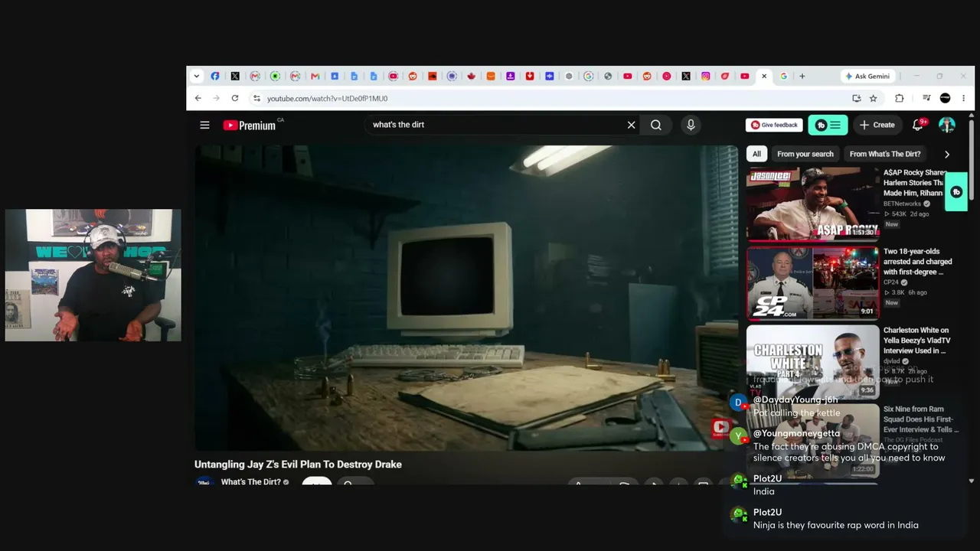The height and width of the screenshot is (551, 980).
Task: Open the A$AP Rocky Harlem Stories video title
Action: pos(916,183)
